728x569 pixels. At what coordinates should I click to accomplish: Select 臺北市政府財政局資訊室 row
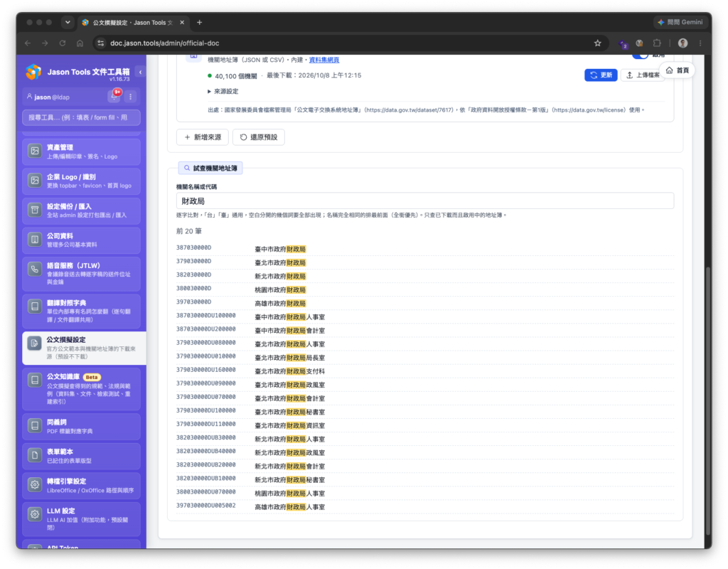coord(425,425)
